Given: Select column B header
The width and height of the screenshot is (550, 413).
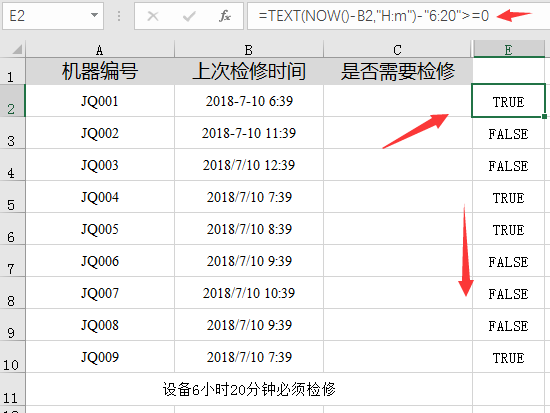Looking at the screenshot, I should (x=249, y=49).
